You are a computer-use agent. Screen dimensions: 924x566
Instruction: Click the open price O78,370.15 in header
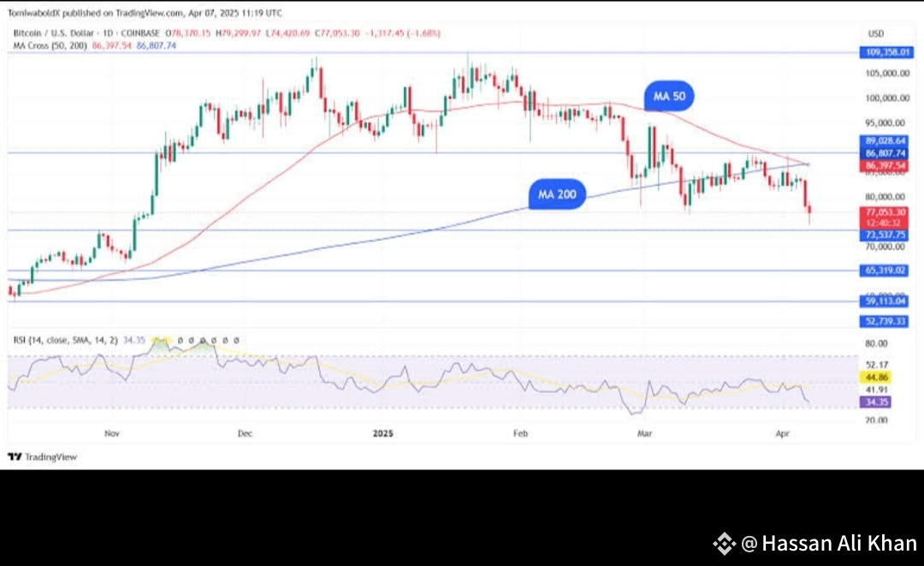click(x=188, y=33)
